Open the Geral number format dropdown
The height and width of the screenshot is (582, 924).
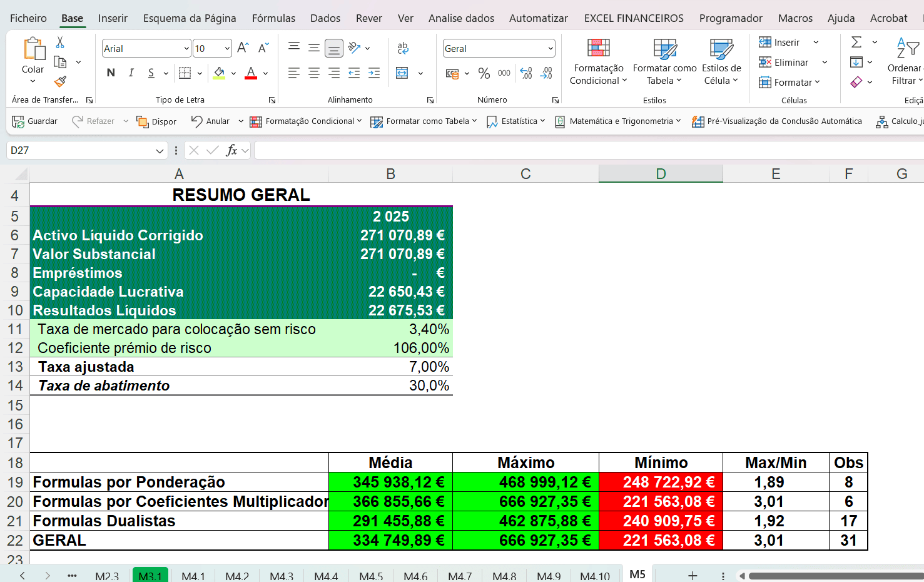pyautogui.click(x=551, y=48)
